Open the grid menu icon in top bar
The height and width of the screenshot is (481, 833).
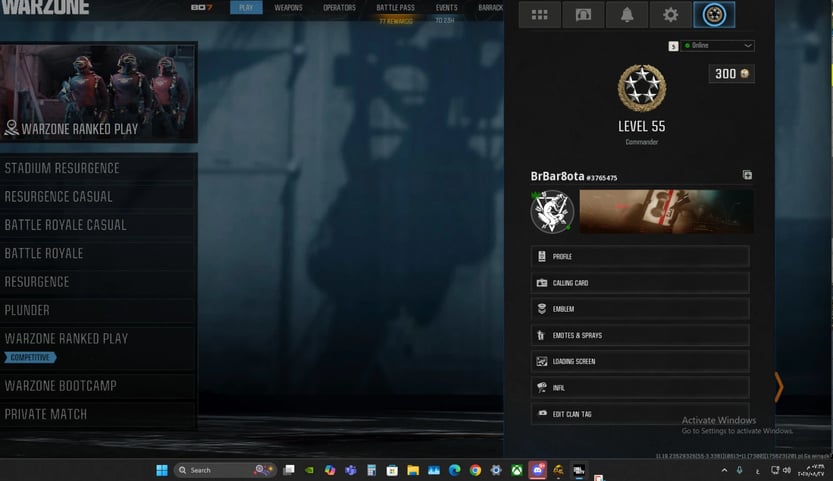click(539, 15)
